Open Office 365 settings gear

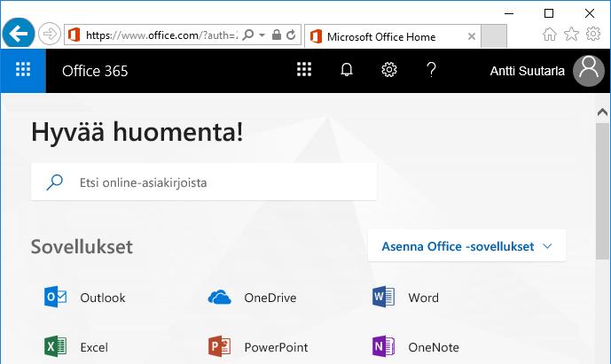[389, 70]
